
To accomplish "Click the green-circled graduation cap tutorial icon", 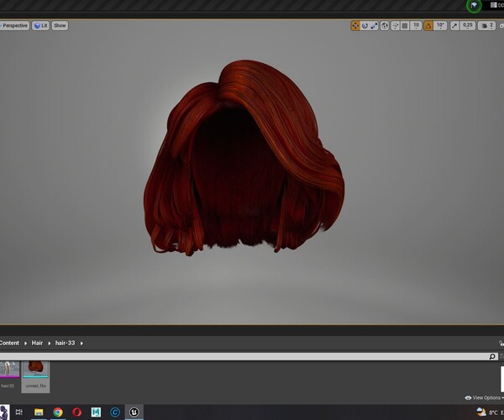I will coord(474,6).
